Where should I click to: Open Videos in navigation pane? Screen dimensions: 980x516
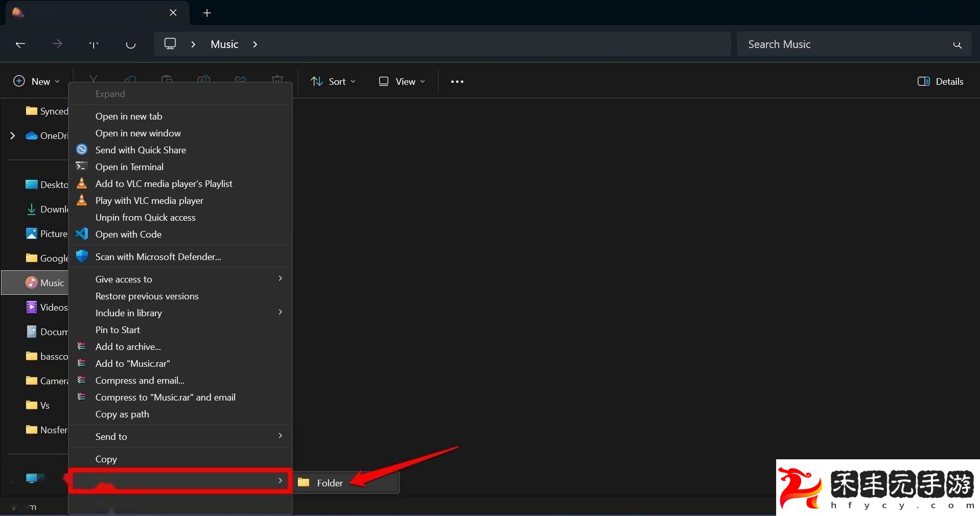tap(46, 307)
